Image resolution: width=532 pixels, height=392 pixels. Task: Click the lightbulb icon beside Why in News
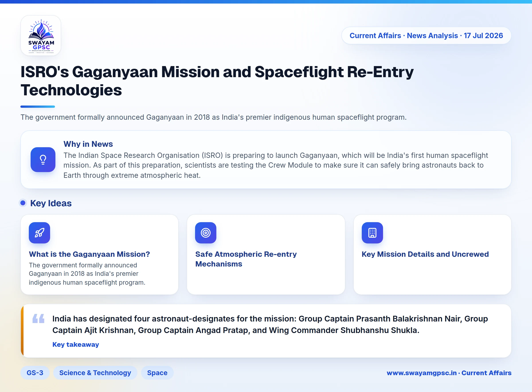tap(43, 159)
